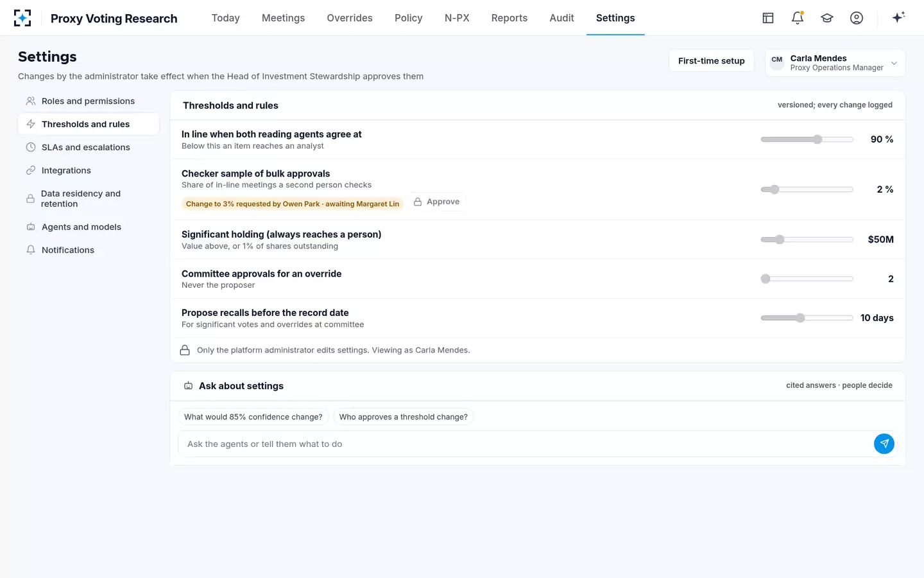The width and height of the screenshot is (924, 578).
Task: Open the Reports tab
Action: [509, 18]
